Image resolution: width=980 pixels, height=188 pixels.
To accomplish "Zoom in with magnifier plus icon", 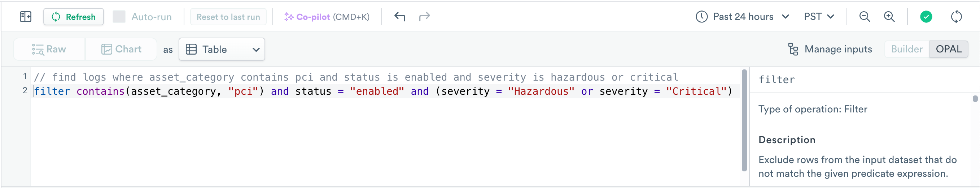I will [x=889, y=17].
